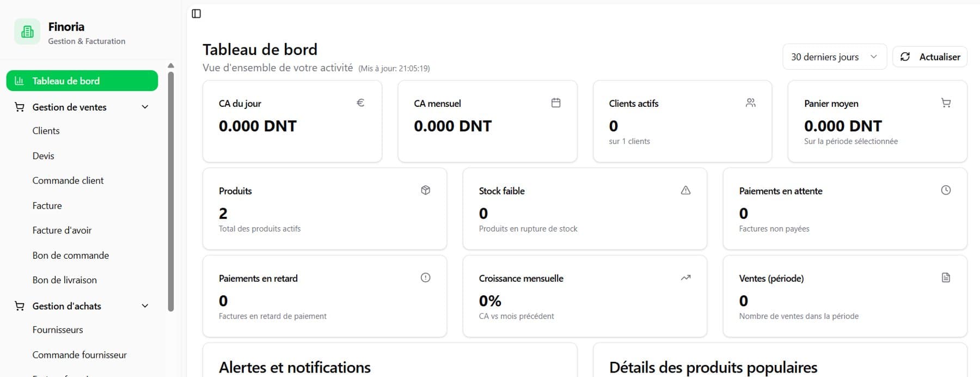
Task: Click "Factures en retard de paiement" text
Action: (273, 316)
